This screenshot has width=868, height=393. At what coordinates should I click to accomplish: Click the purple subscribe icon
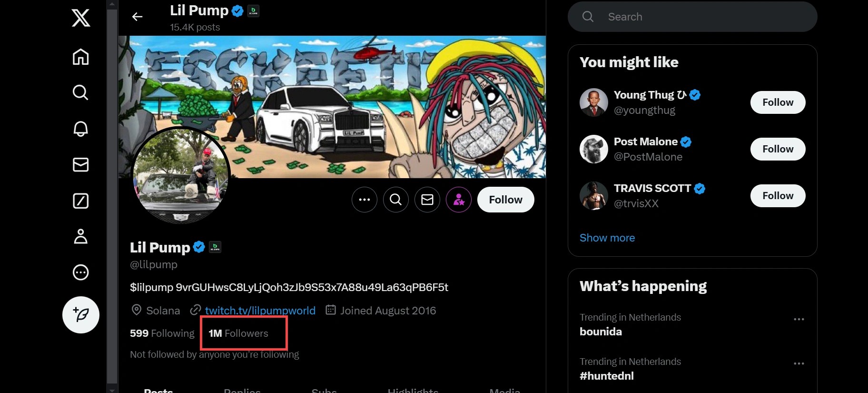(458, 200)
